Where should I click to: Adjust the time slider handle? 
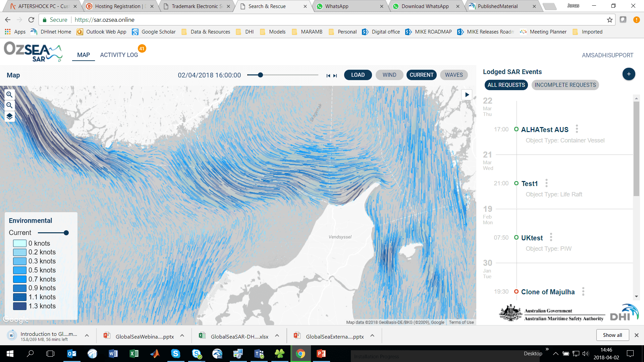point(260,75)
